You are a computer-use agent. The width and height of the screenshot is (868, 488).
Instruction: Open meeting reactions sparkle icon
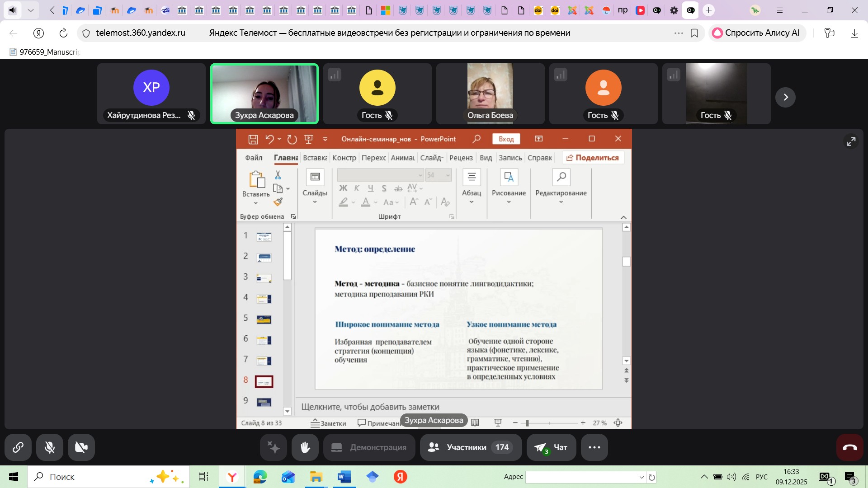pos(274,447)
